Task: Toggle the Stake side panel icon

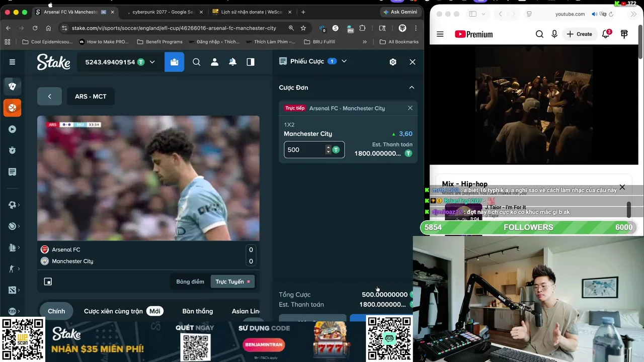Action: pyautogui.click(x=251, y=62)
